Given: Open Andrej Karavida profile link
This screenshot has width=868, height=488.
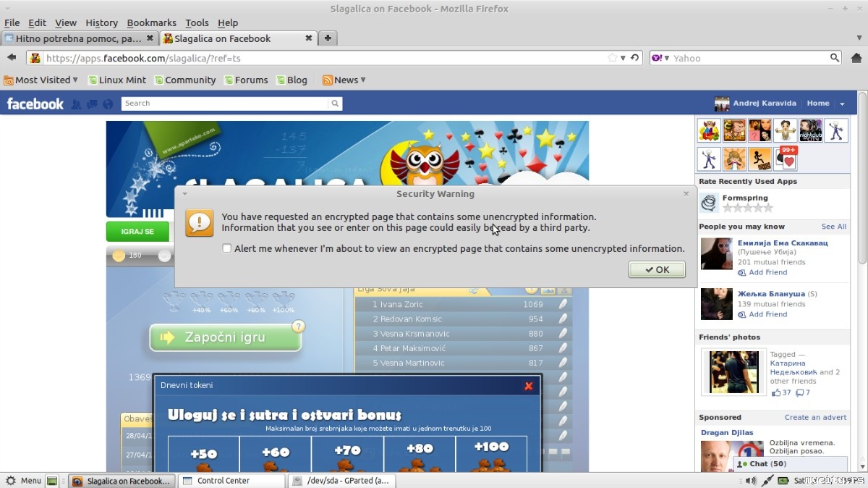Looking at the screenshot, I should point(765,104).
